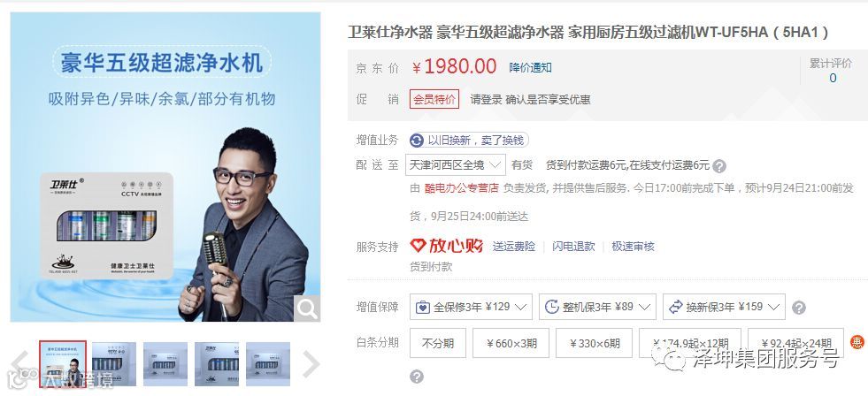Viewport: 868px width, 396px height.
Task: Click the question mark icon beside shipping fee
Action: [719, 166]
